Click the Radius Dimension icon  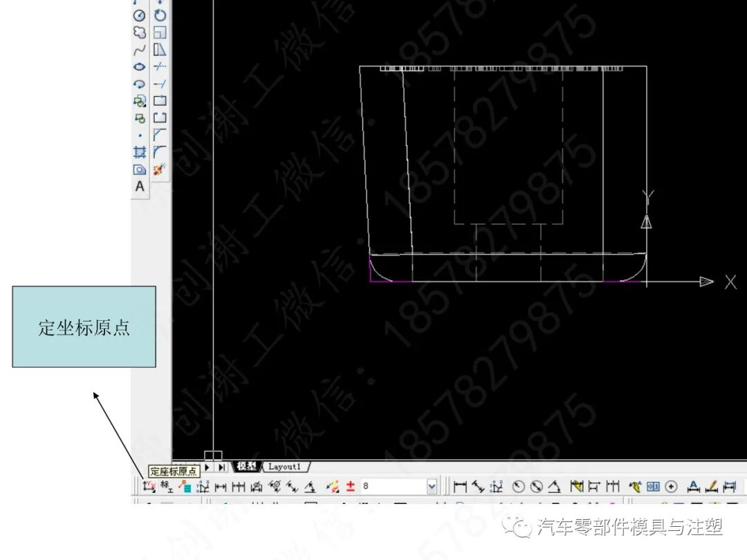pos(518,486)
